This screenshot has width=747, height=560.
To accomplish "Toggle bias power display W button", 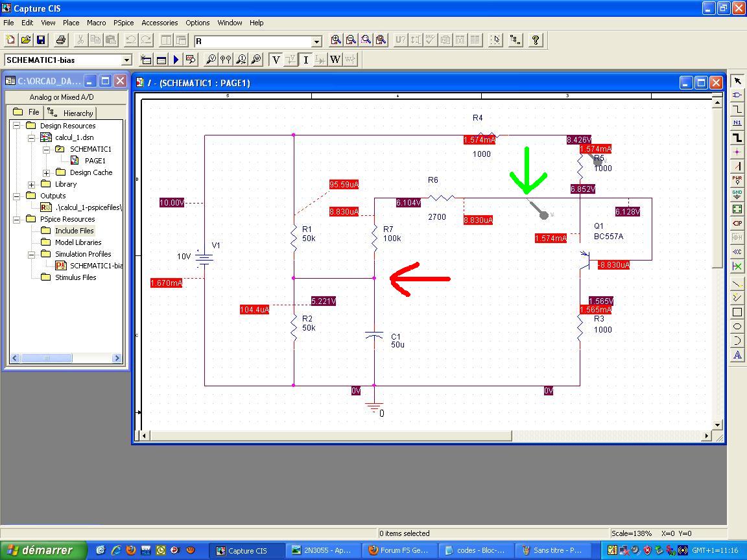I will [x=335, y=60].
